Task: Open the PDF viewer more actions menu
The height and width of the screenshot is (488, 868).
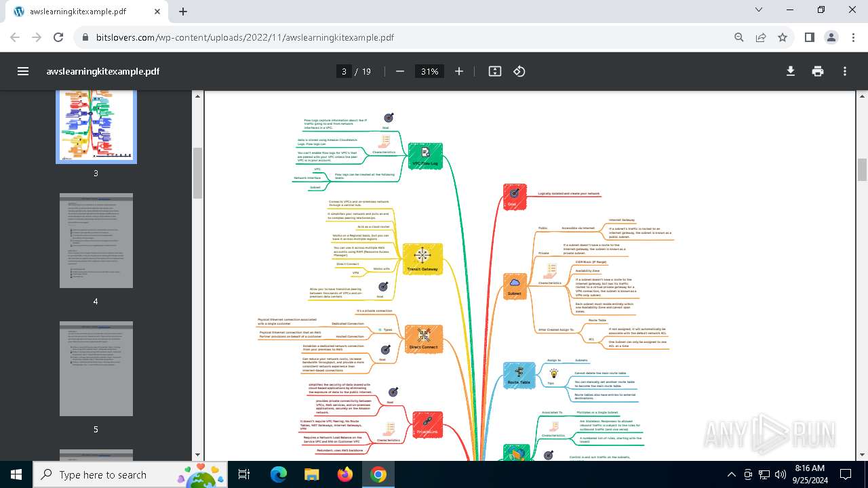Action: coord(845,71)
